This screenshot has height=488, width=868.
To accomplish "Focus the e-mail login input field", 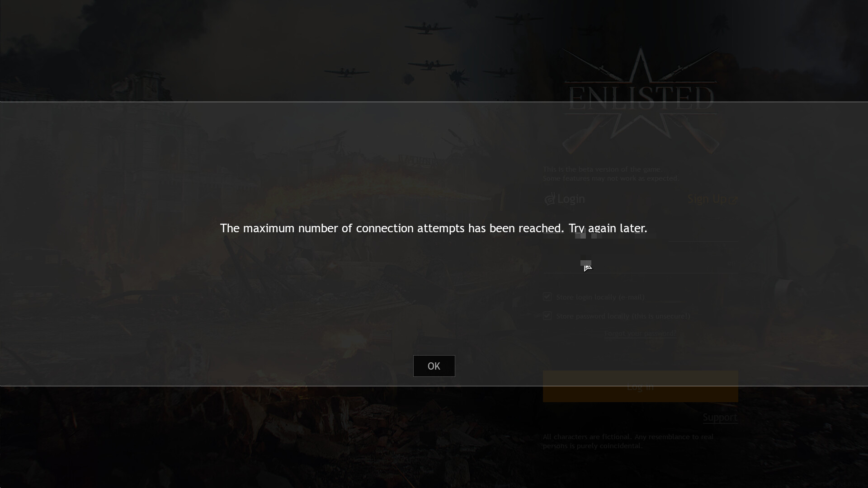I will (x=640, y=232).
